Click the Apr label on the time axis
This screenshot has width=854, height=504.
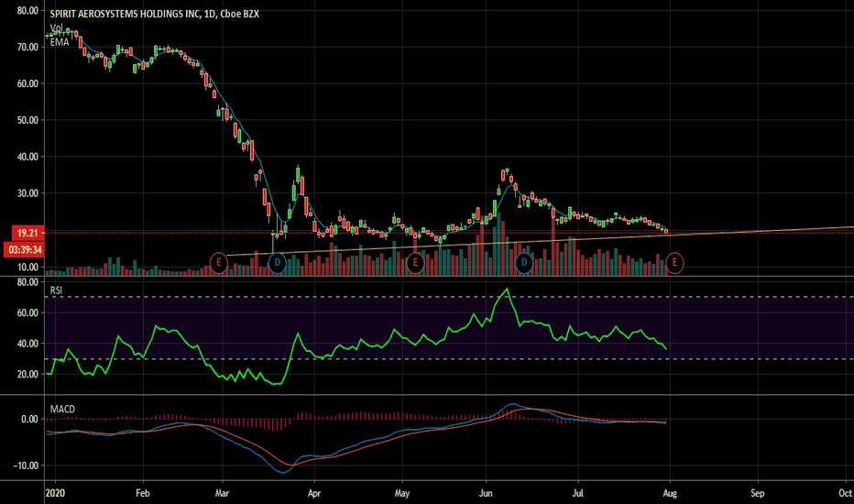[x=314, y=493]
